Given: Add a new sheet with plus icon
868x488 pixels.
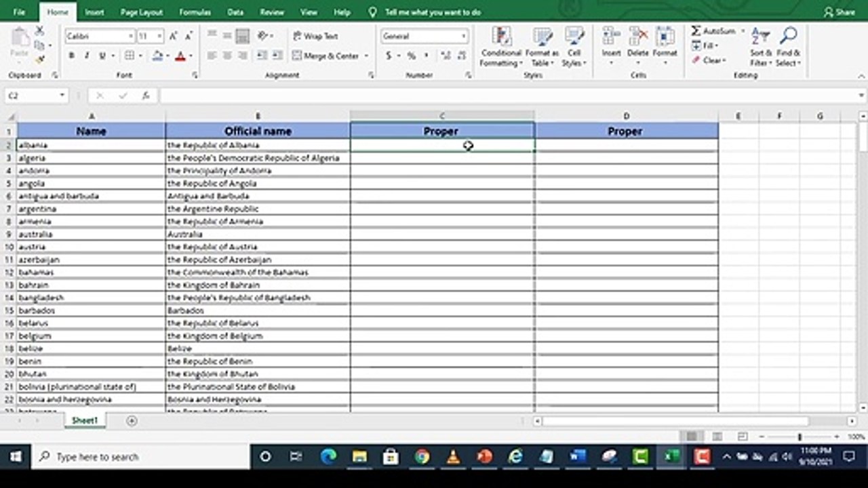Looking at the screenshot, I should tap(132, 421).
